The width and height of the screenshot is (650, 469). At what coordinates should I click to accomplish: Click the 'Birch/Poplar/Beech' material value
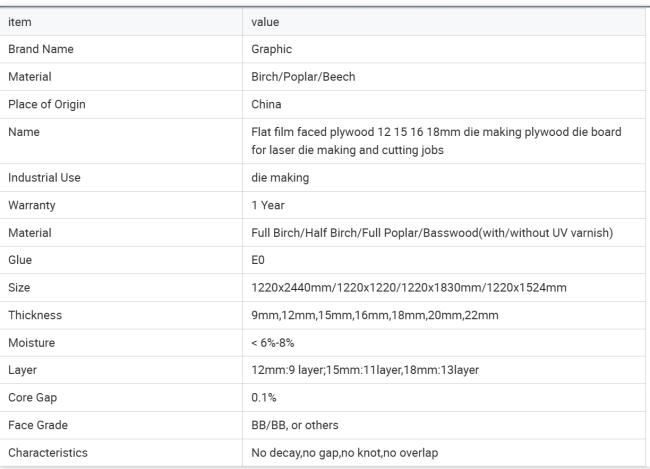point(303,77)
